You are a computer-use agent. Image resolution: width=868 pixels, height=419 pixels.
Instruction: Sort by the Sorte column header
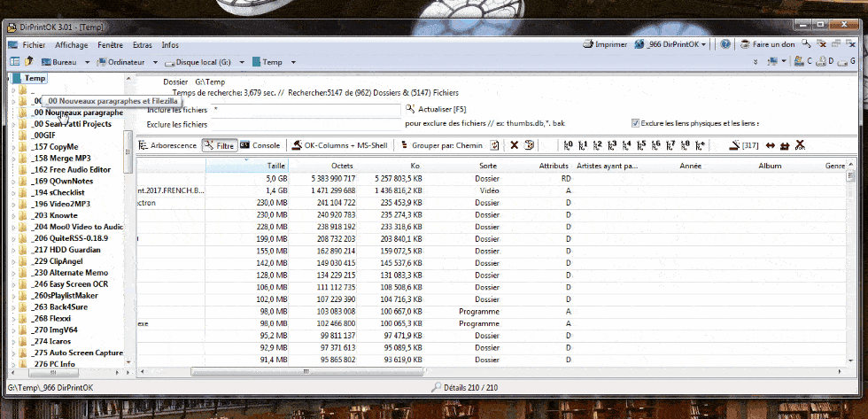pyautogui.click(x=487, y=166)
